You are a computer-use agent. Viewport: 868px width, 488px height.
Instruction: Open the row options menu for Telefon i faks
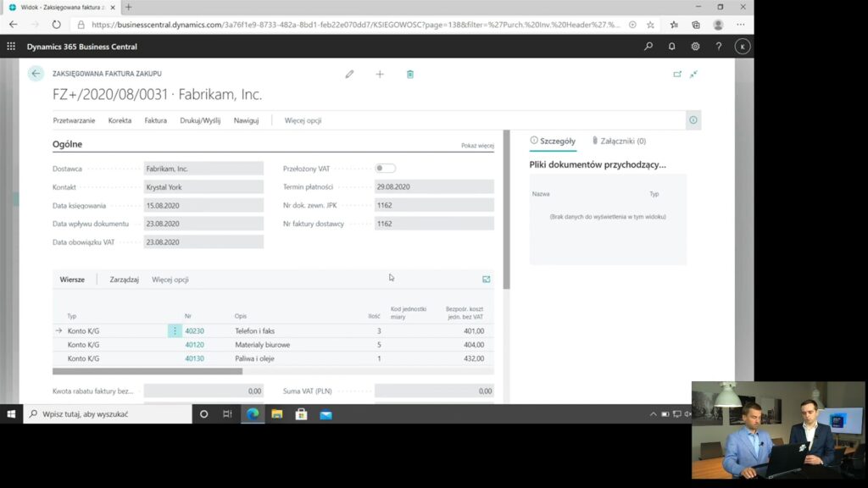pyautogui.click(x=175, y=331)
